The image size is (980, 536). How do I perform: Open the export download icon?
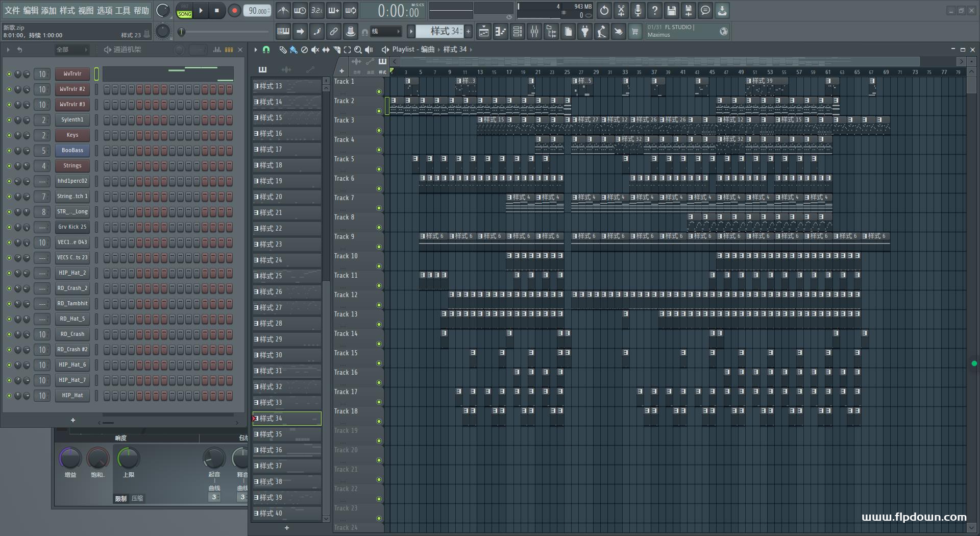(x=722, y=10)
